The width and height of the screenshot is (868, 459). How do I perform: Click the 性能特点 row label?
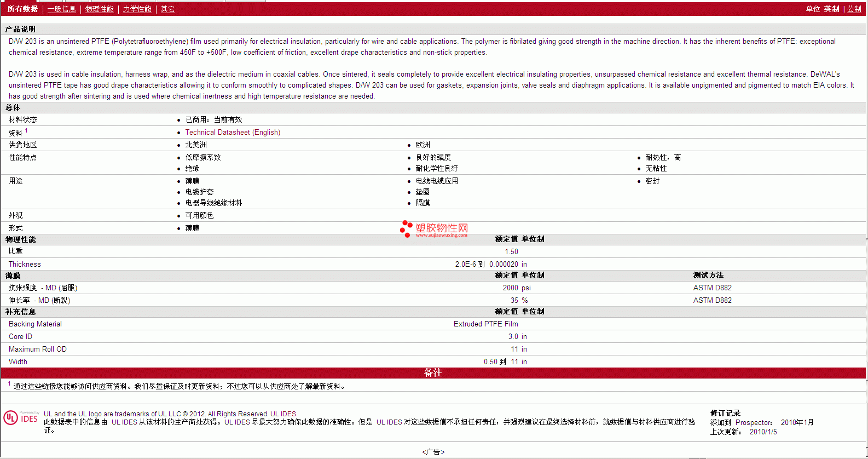(23, 158)
